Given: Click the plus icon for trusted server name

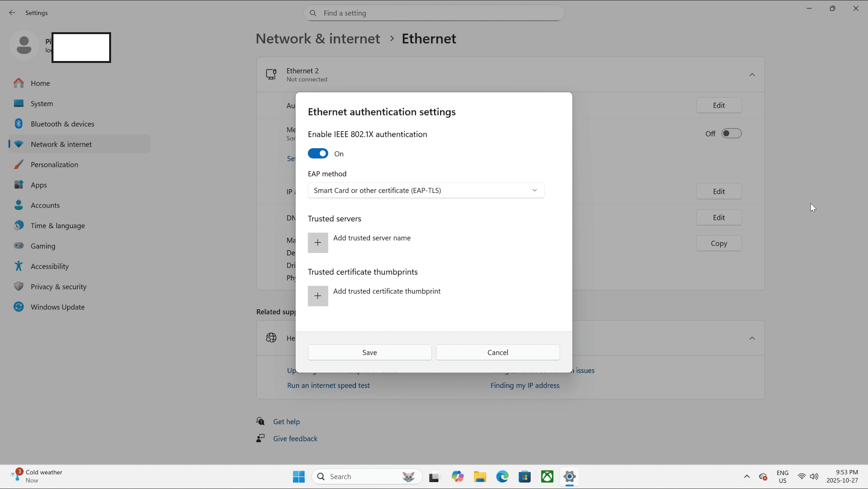Looking at the screenshot, I should point(318,243).
